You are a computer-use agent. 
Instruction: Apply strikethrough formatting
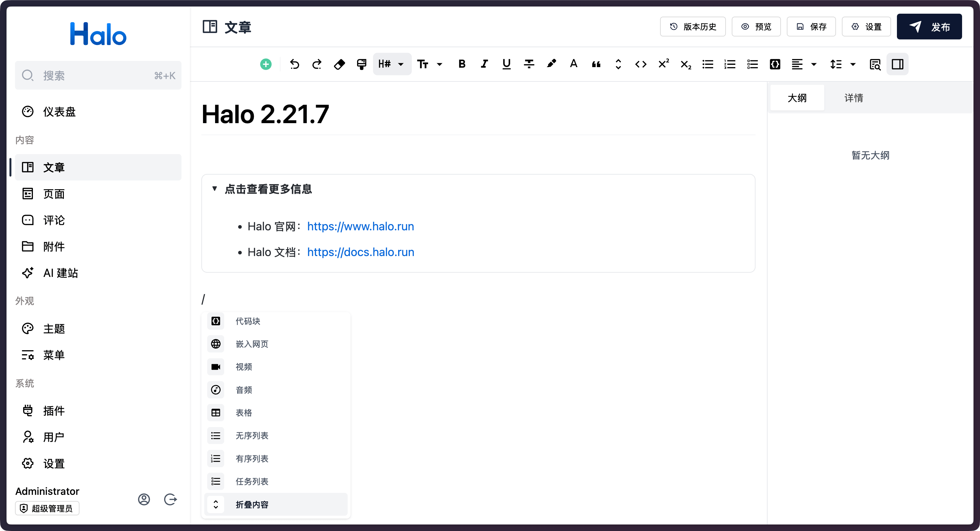[x=529, y=64]
